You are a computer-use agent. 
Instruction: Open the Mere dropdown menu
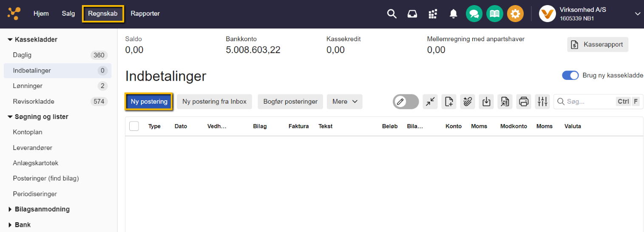click(344, 102)
